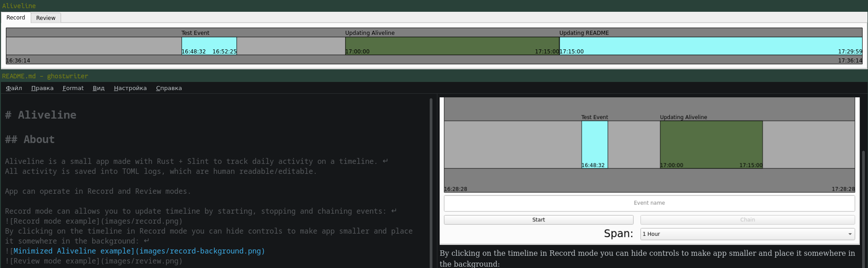This screenshot has height=268, width=868.
Task: Select the Record tab
Action: pos(16,18)
